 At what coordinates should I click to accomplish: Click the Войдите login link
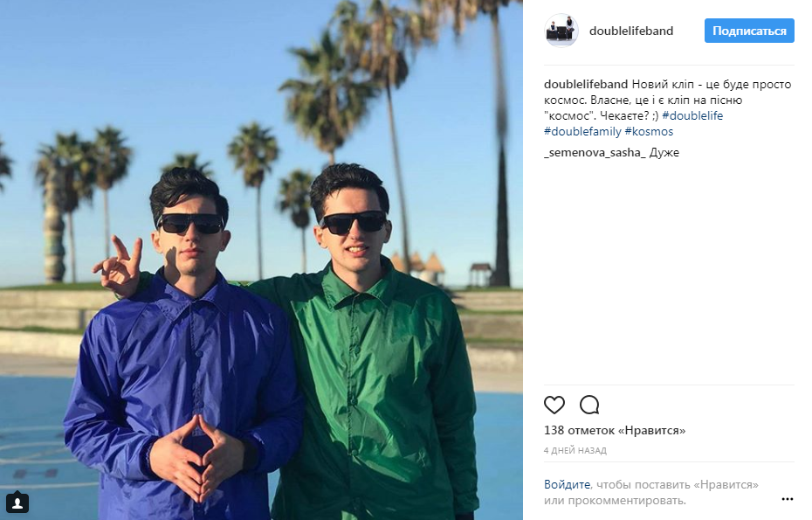click(567, 485)
